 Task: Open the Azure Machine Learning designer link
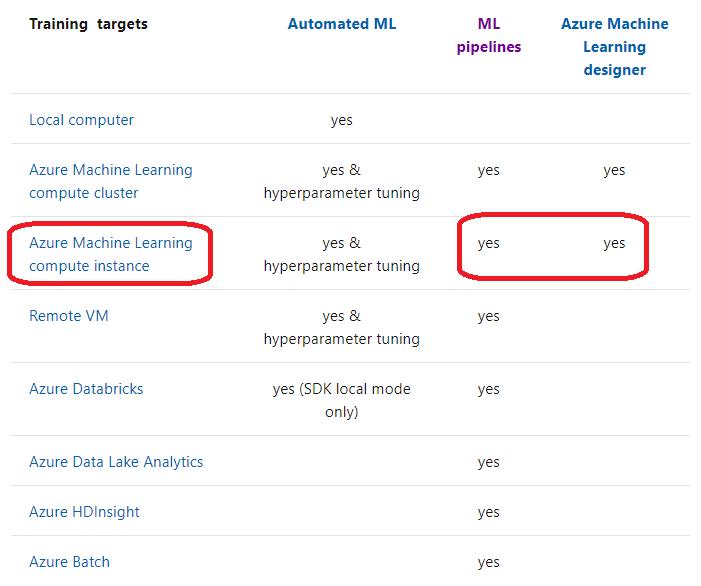click(614, 47)
